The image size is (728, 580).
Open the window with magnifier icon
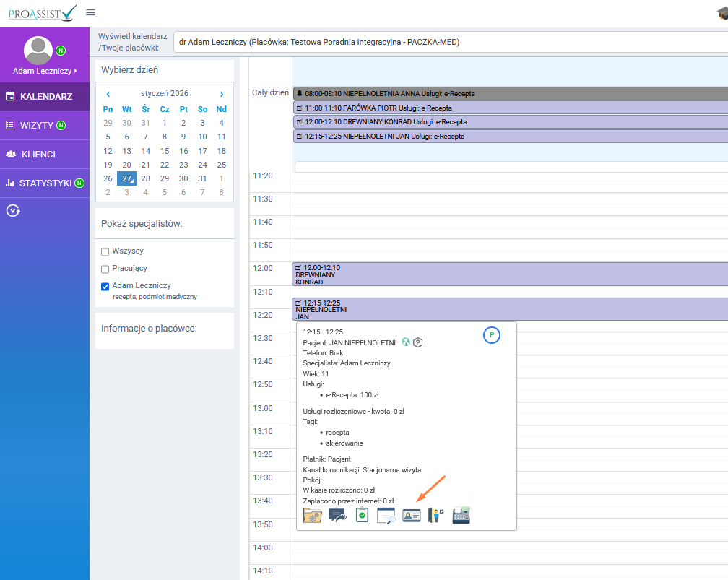386,516
